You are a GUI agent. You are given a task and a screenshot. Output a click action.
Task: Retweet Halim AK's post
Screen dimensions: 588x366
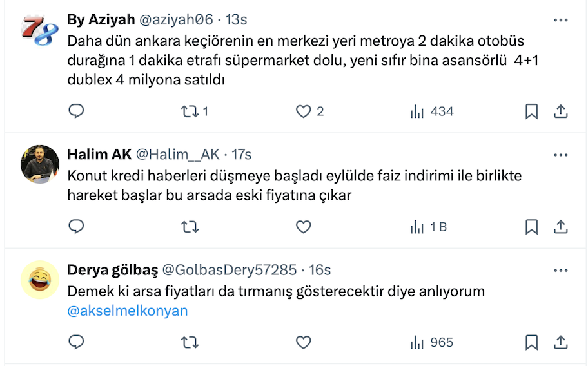pyautogui.click(x=190, y=227)
